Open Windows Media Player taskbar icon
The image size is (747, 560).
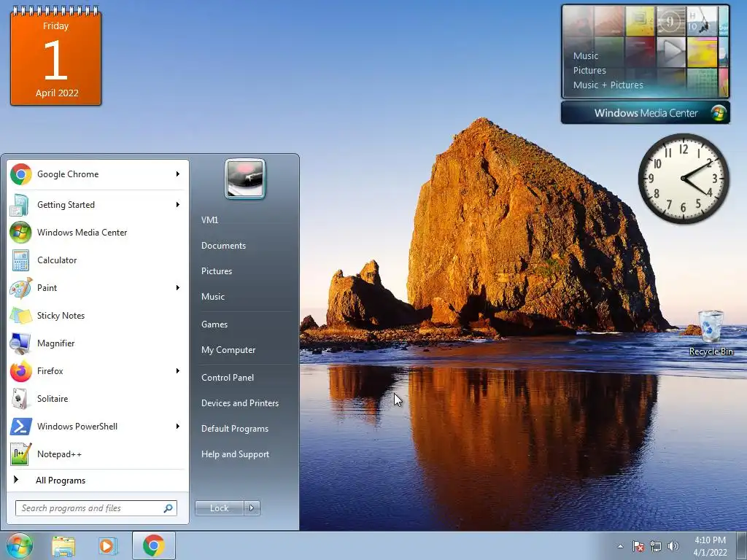(x=108, y=546)
